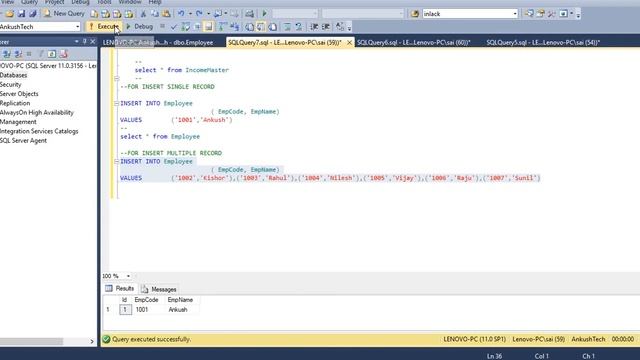Open the Undo history dropdown arrow

point(190,14)
